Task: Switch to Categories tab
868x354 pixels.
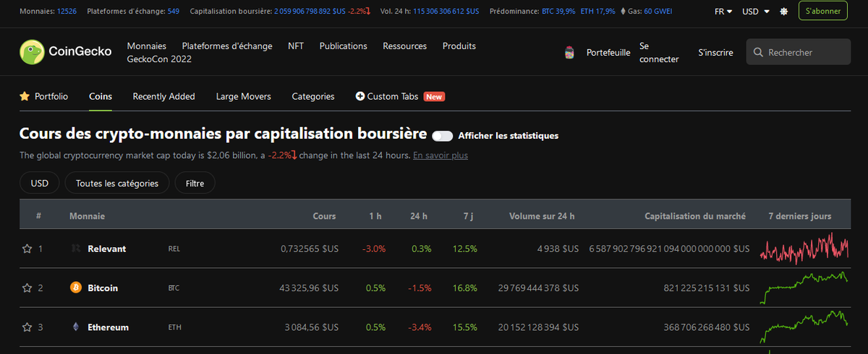Action: tap(313, 96)
